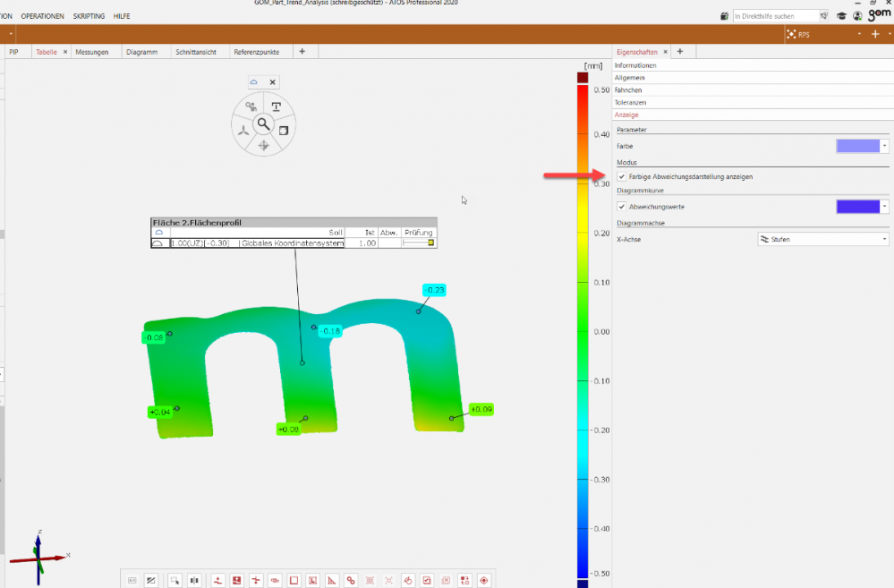Expand the Toleranzen section
Screen dimensions: 894x588
point(631,103)
